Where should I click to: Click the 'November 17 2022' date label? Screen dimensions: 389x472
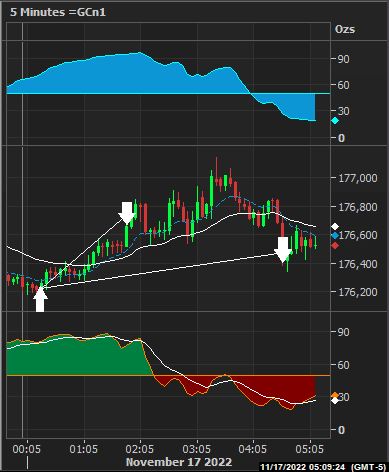(179, 462)
